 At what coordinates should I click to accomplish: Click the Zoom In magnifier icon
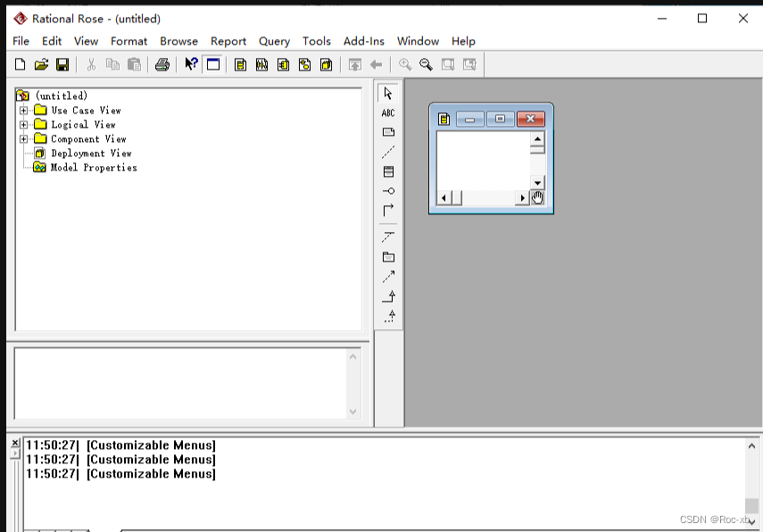coord(405,64)
